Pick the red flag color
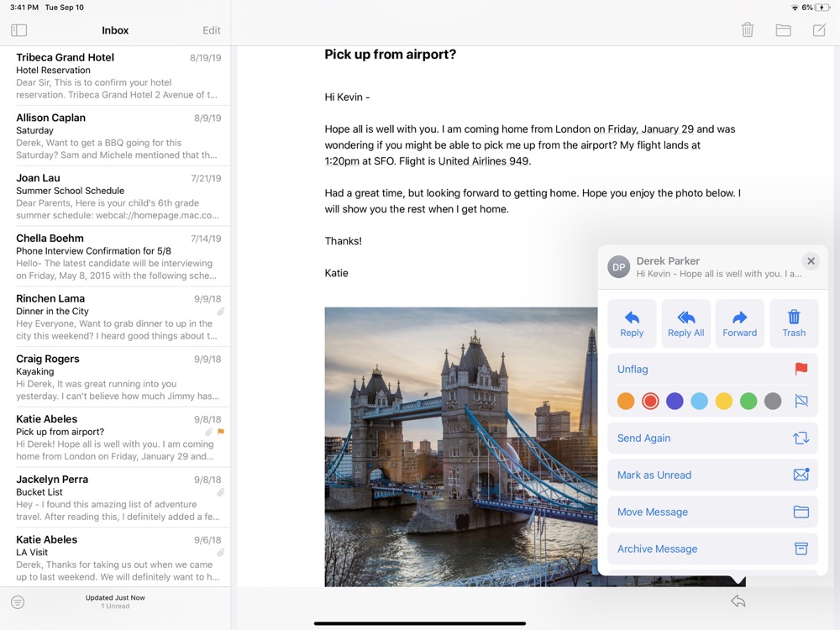 650,401
